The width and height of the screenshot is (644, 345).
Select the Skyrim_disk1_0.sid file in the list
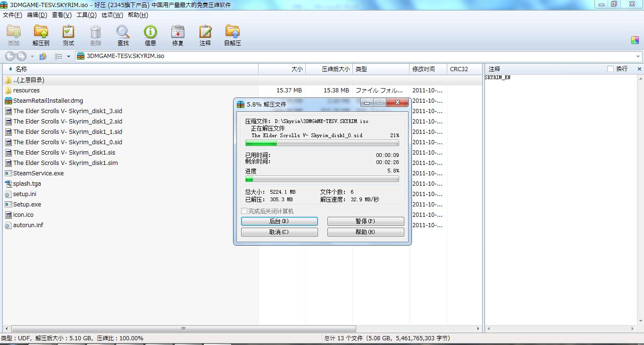67,142
